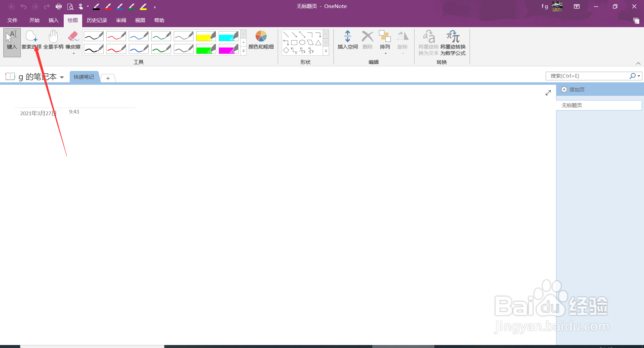Select the magenta highlighter in gallery
The height and width of the screenshot is (348, 644).
click(x=228, y=49)
